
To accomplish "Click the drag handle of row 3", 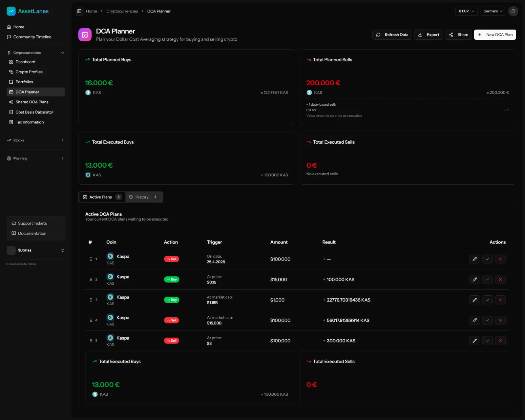I will [x=91, y=300].
